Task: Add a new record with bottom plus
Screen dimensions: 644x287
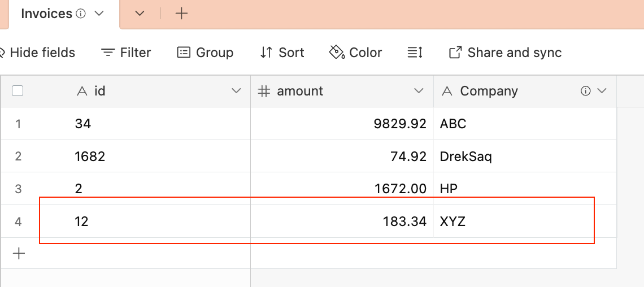Action: pyautogui.click(x=19, y=253)
